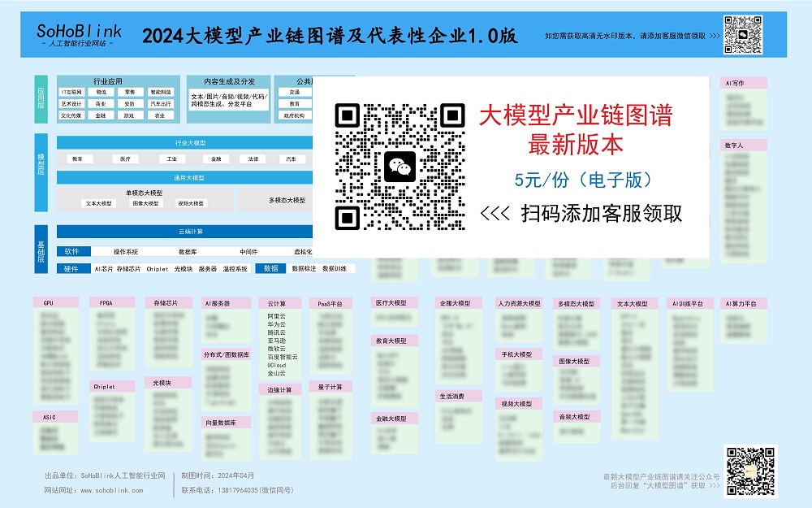Click 'AI芯片' in the hardware row

click(104, 269)
